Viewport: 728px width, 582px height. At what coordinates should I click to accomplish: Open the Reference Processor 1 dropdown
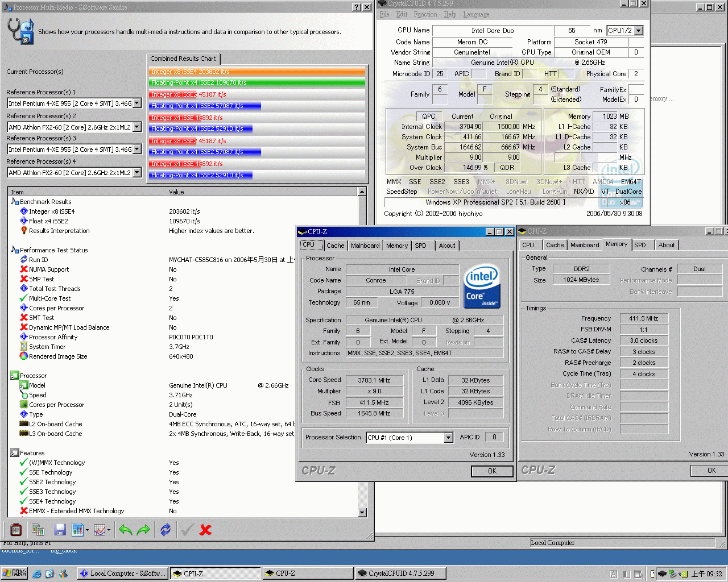pyautogui.click(x=138, y=103)
